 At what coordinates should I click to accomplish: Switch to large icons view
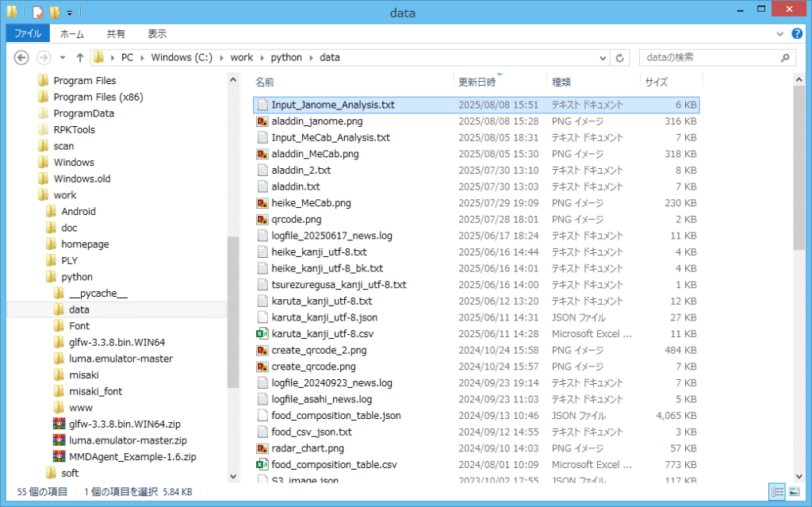(x=794, y=492)
